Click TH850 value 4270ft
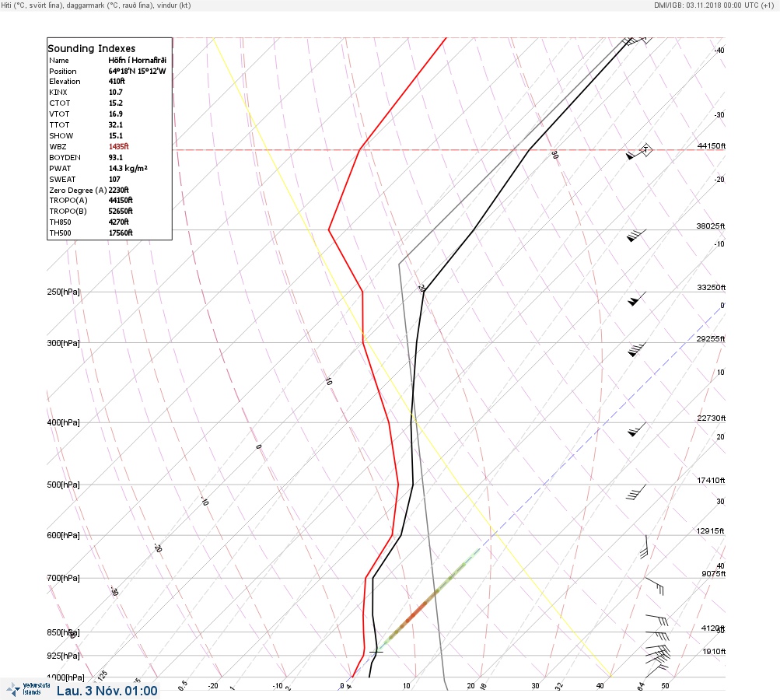Screen dimensions: 780x700 (118, 222)
